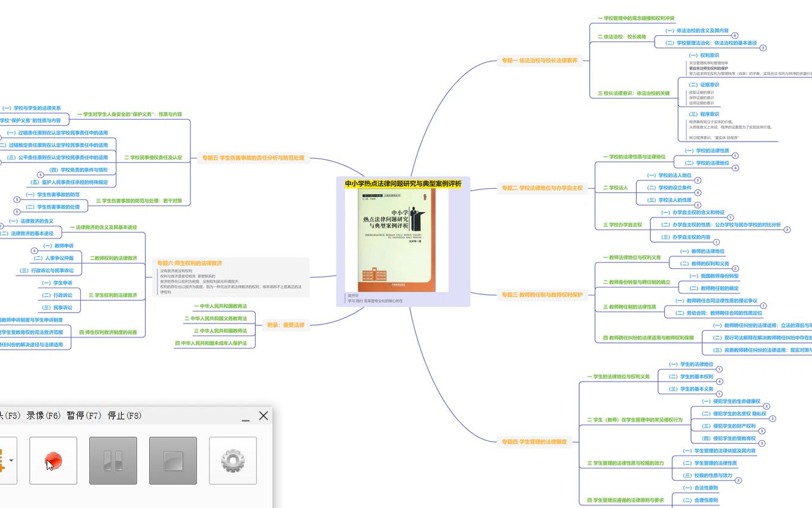Select 二 学校民事侵权责任及认定 node
Viewport: 812px width, 508px height.
click(x=153, y=158)
